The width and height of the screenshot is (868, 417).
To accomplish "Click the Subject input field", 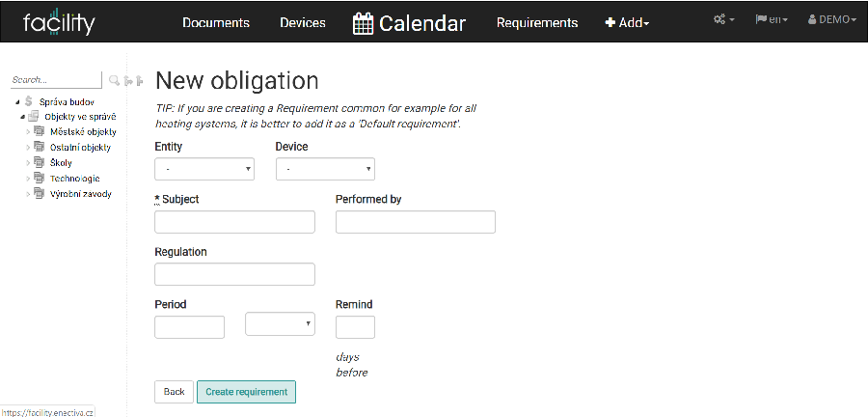I will click(x=234, y=221).
